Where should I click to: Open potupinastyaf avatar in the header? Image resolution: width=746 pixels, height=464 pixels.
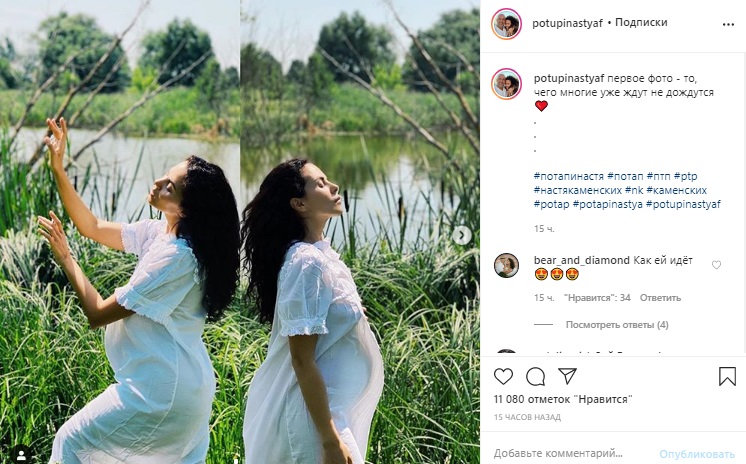click(x=506, y=23)
